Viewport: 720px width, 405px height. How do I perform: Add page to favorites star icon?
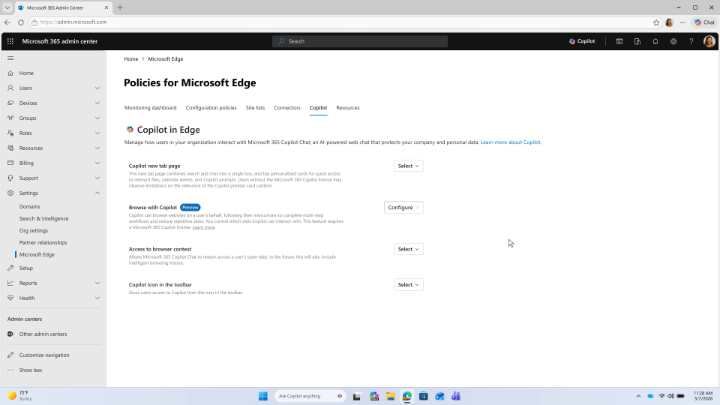click(656, 22)
